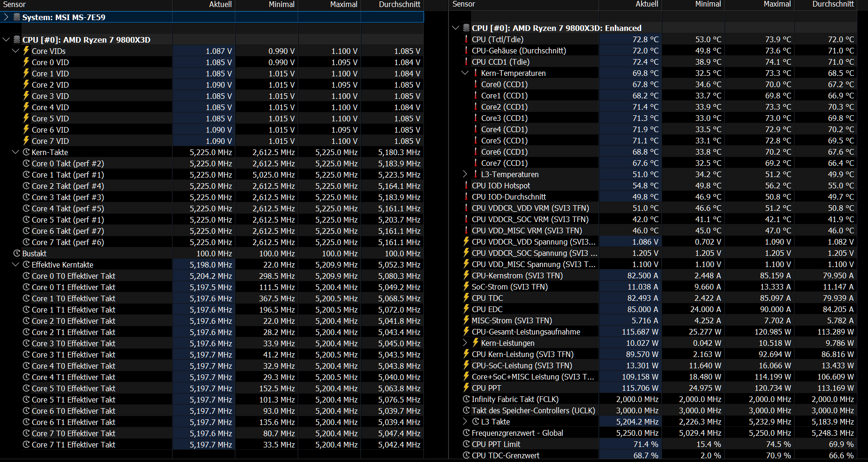Click the clock icon beside Frequenzgrenzwert - Global

[x=466, y=433]
